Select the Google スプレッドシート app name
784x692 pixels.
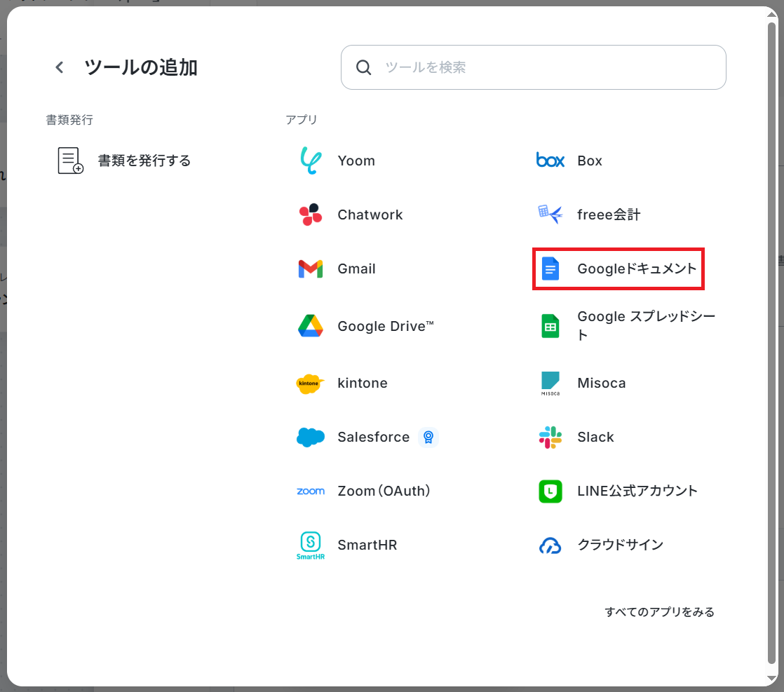[x=646, y=325]
